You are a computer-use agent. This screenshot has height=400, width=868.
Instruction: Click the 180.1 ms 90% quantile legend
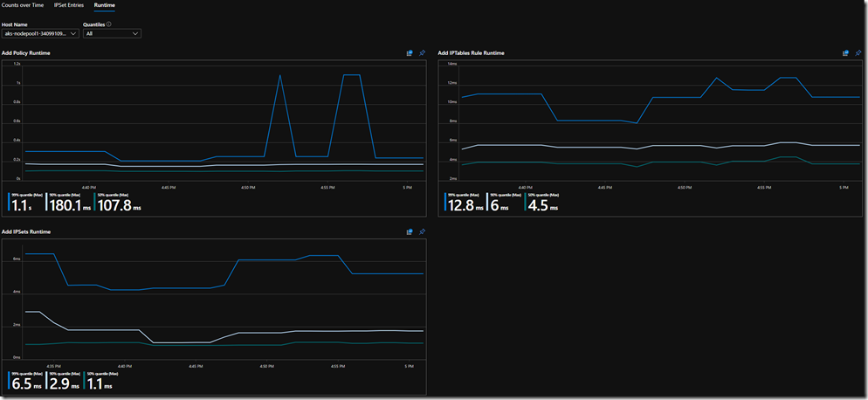click(69, 203)
